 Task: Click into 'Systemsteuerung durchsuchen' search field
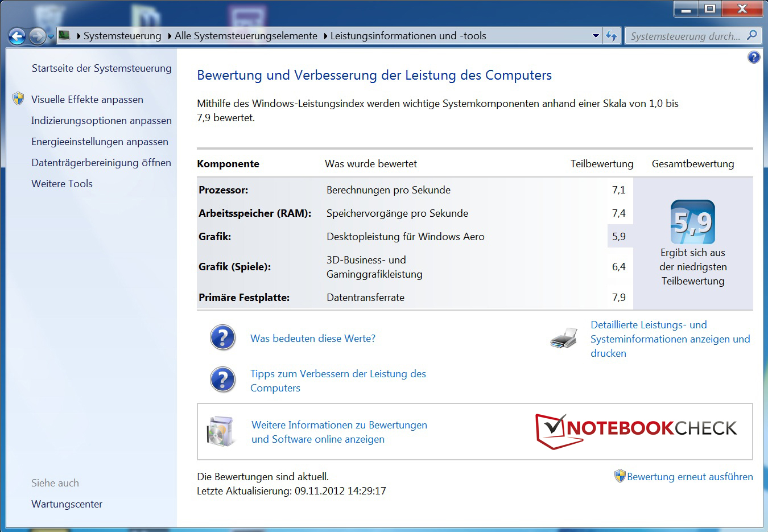point(685,36)
